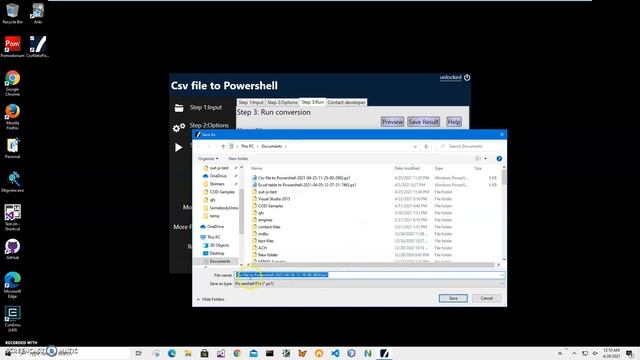Open the Google Chrome desktop icon

pyautogui.click(x=12, y=83)
